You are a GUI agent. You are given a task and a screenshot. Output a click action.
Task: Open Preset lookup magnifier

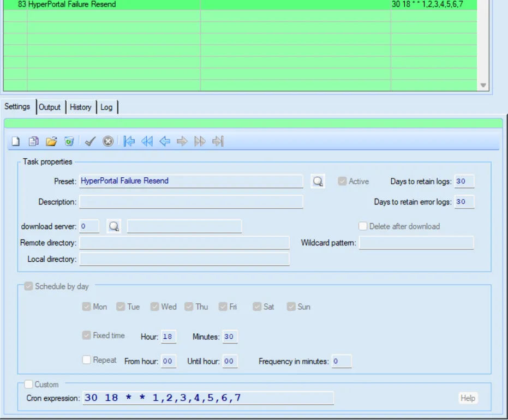[318, 181]
